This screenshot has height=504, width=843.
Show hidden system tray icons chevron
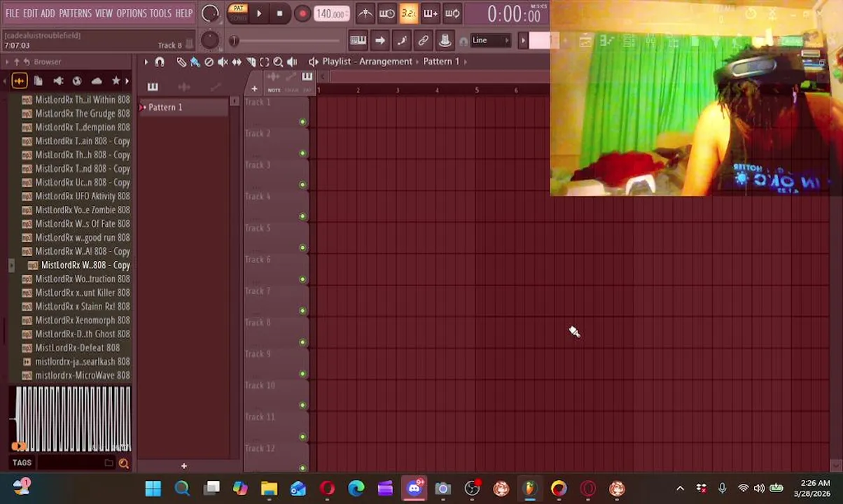click(x=680, y=489)
